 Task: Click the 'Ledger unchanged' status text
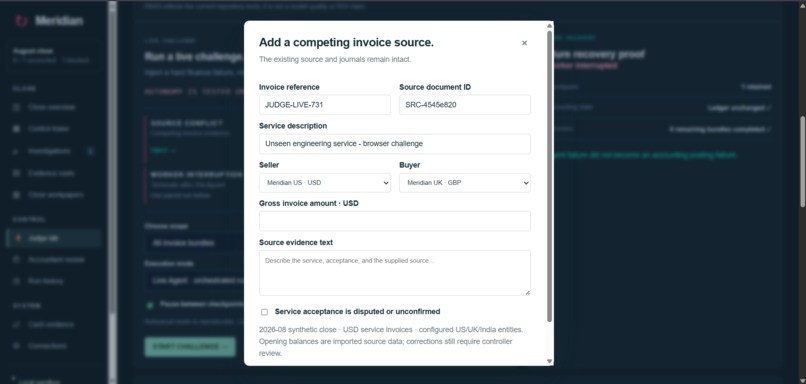point(739,108)
